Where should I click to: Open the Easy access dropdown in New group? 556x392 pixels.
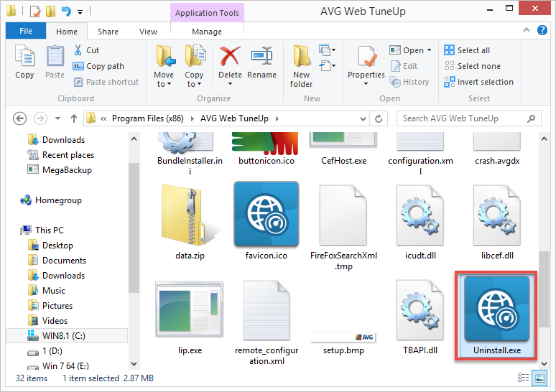pos(328,65)
